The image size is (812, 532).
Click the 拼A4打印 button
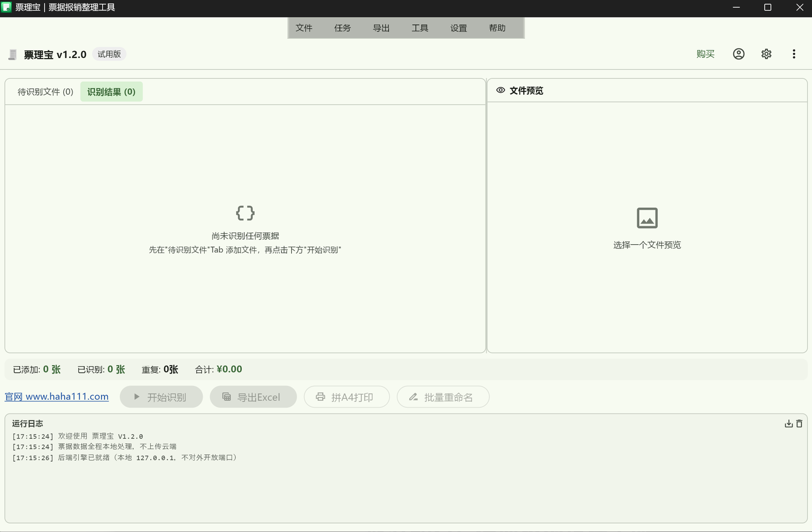click(347, 397)
